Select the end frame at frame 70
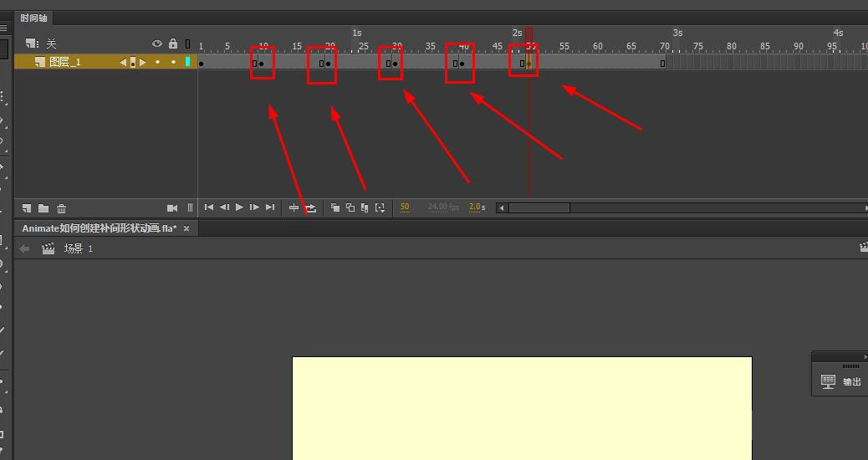The height and width of the screenshot is (460, 868). 662,63
